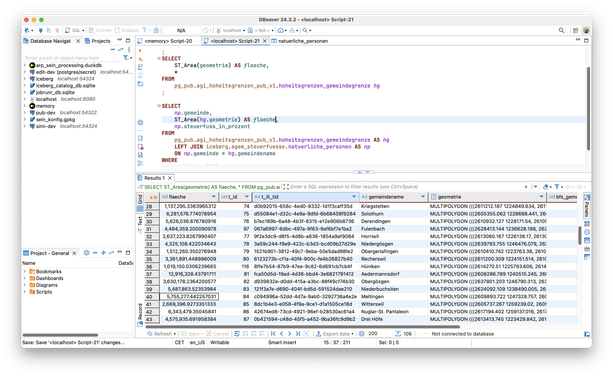The image size is (613, 376).
Task: Expand the simi-dev connection node
Action: click(25, 126)
